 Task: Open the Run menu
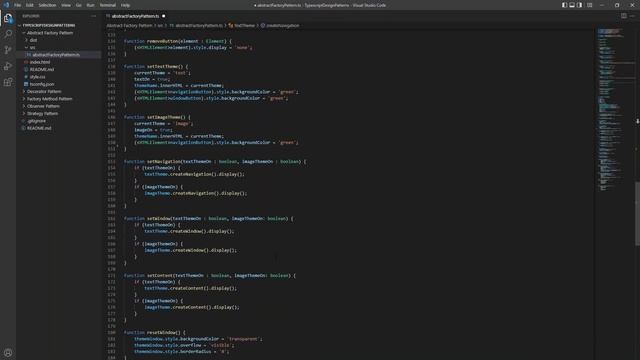pyautogui.click(x=91, y=5)
